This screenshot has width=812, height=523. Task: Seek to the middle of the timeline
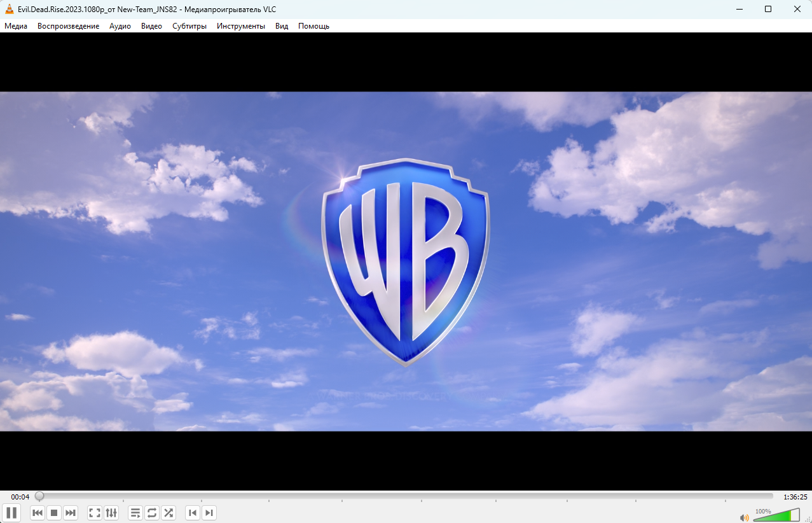(x=404, y=496)
